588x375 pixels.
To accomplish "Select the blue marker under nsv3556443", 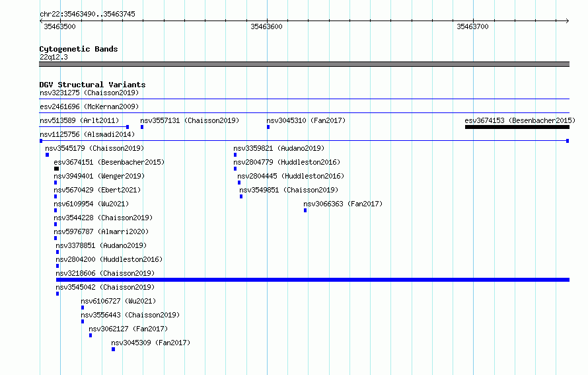I will 83,321.
